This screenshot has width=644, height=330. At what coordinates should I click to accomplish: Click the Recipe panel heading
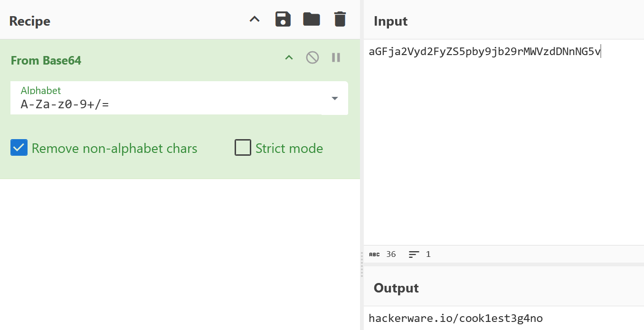click(30, 21)
